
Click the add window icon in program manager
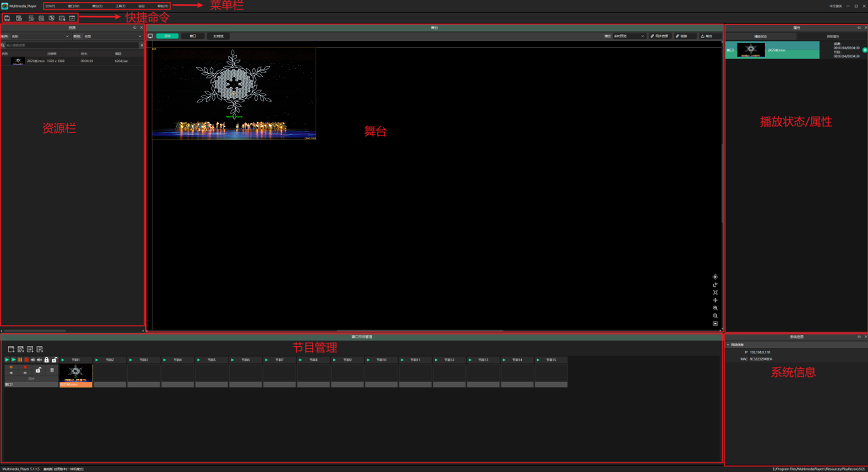(x=11, y=349)
